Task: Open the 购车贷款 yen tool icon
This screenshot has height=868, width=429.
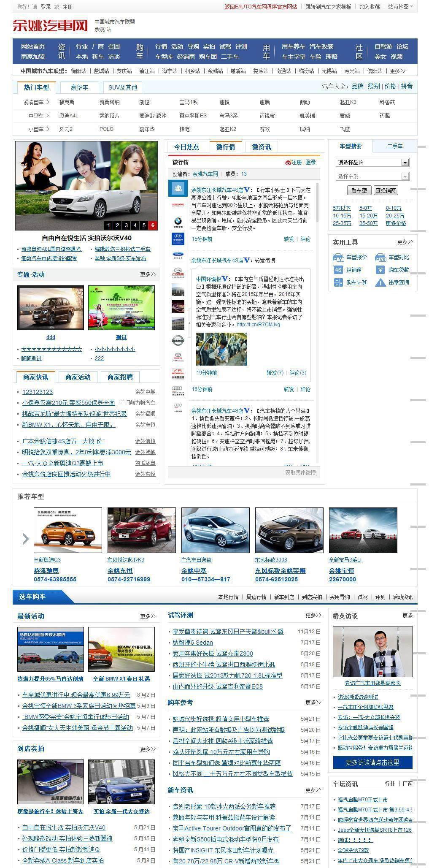Action: tap(380, 270)
